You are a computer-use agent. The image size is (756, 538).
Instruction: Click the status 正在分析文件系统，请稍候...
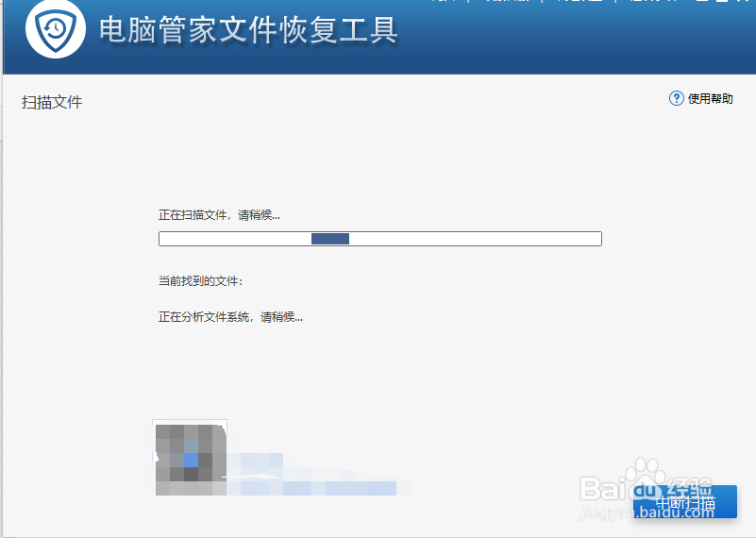coord(230,317)
